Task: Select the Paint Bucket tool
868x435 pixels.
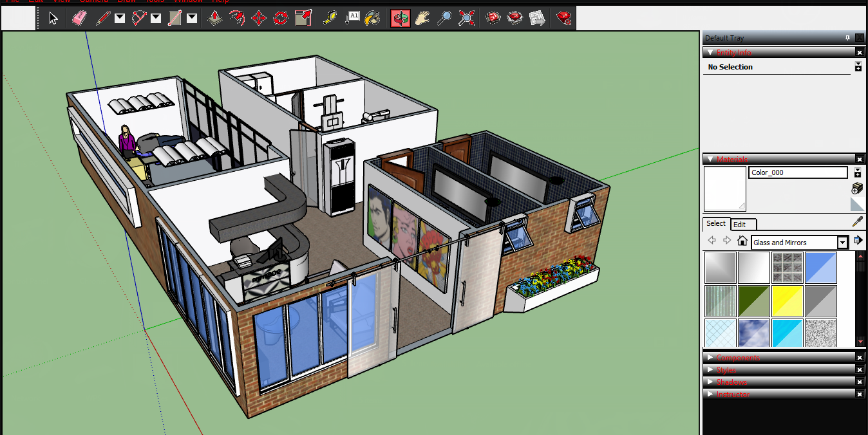Action: [x=373, y=18]
